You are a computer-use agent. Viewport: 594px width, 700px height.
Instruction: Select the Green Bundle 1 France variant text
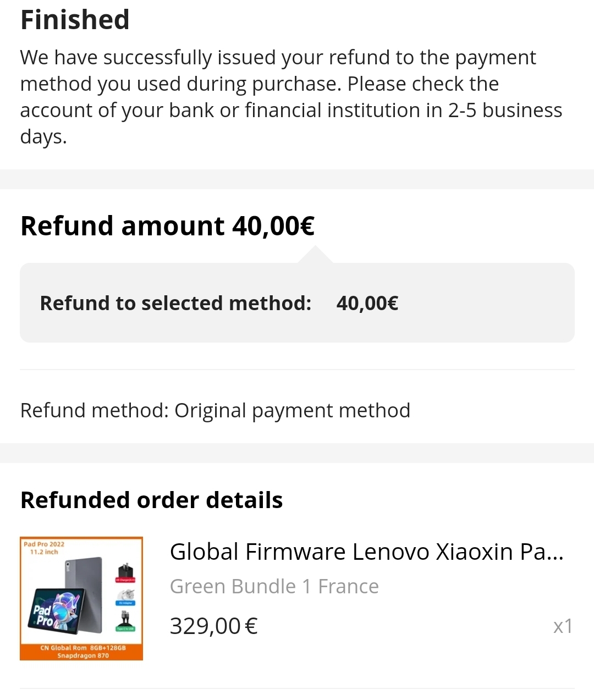[x=274, y=587]
